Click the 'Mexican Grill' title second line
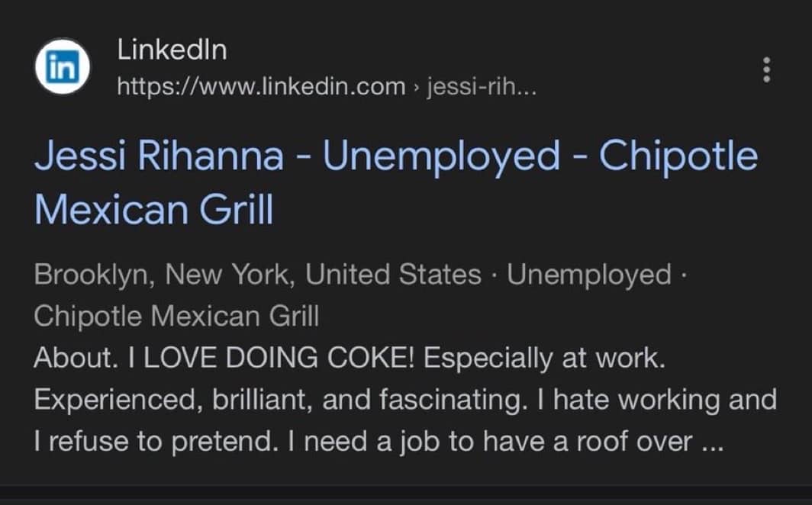 [154, 210]
